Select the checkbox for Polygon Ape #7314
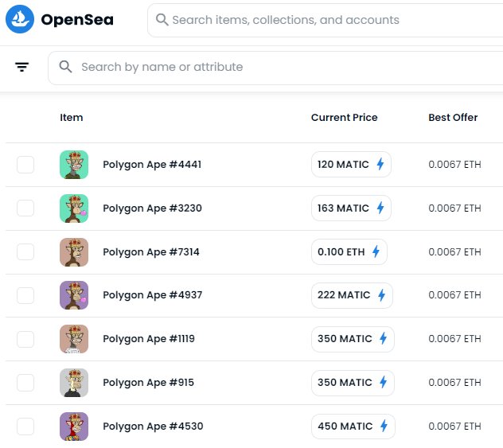Image resolution: width=503 pixels, height=448 pixels. [x=25, y=251]
